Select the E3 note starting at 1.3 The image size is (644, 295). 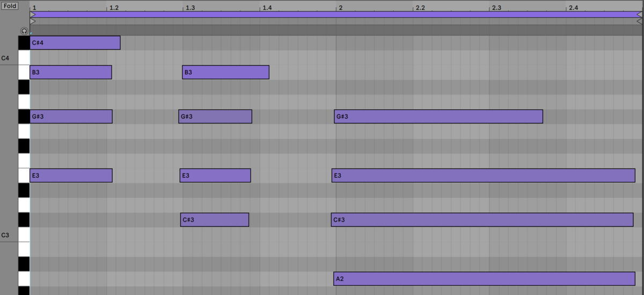pos(215,175)
